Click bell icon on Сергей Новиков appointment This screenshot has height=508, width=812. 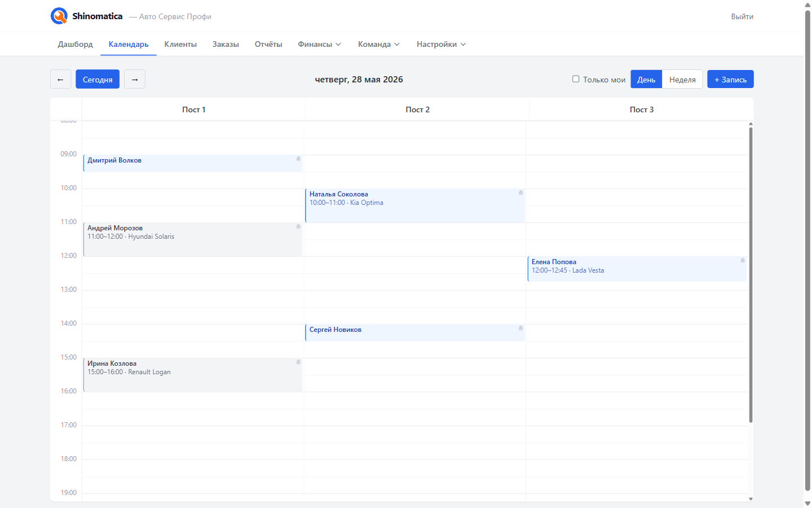click(x=520, y=329)
